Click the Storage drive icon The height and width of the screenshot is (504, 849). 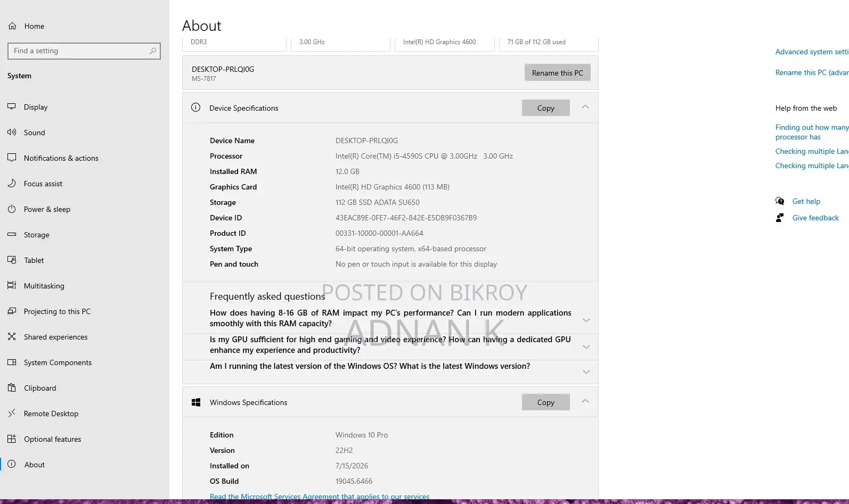pyautogui.click(x=12, y=235)
